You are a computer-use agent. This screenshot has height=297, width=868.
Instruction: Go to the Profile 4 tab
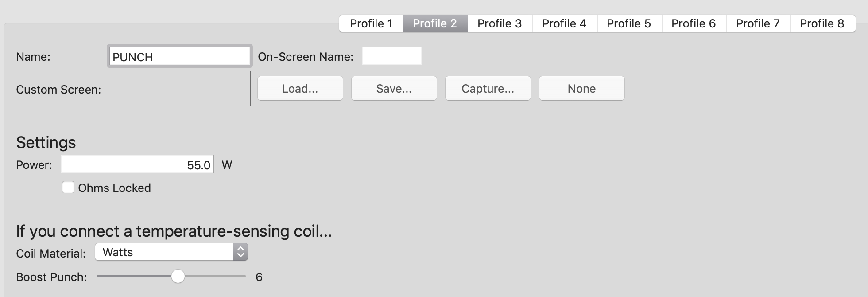564,23
